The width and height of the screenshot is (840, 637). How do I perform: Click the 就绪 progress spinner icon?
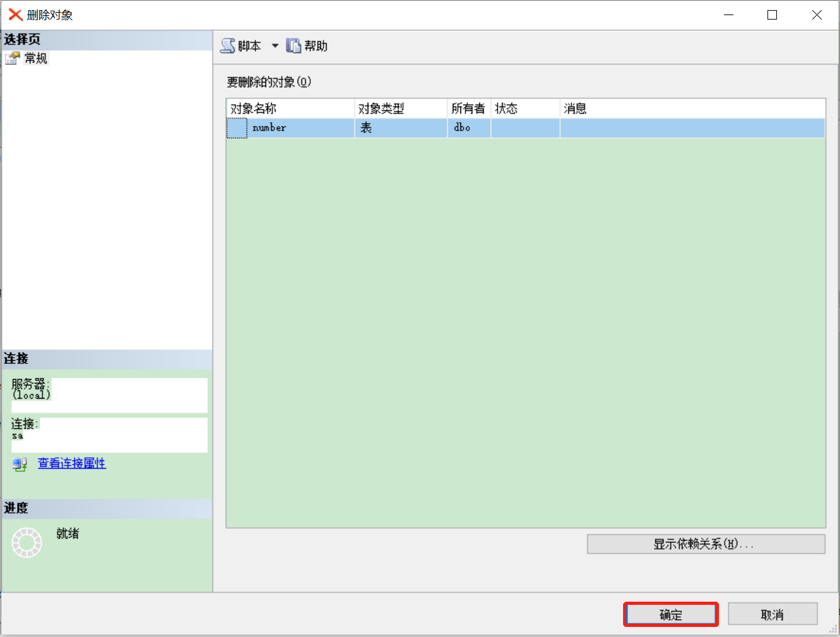[x=27, y=542]
